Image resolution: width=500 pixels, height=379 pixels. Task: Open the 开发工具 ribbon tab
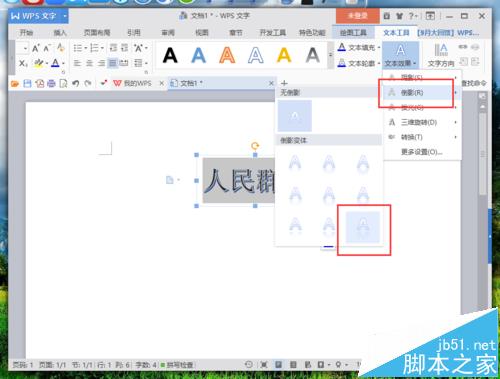click(x=273, y=33)
